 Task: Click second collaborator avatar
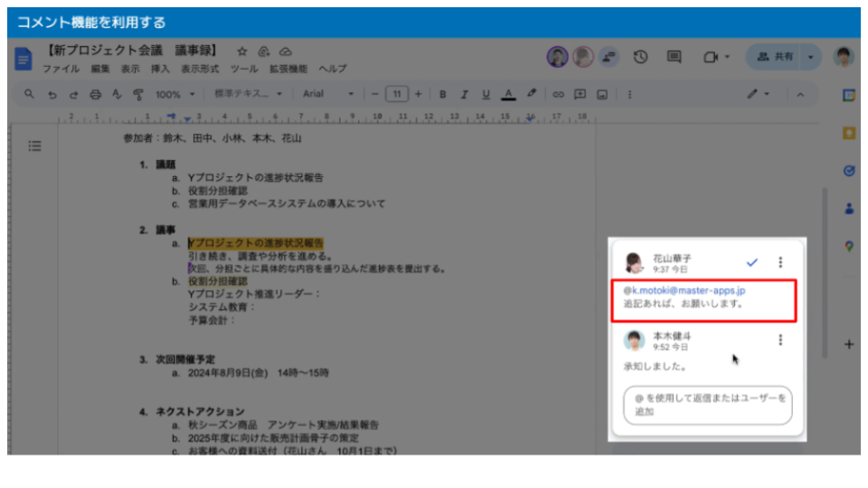click(x=583, y=56)
